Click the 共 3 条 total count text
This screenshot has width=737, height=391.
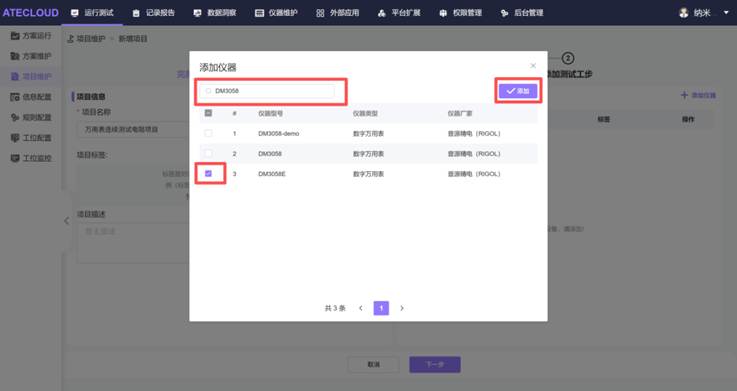(335, 308)
